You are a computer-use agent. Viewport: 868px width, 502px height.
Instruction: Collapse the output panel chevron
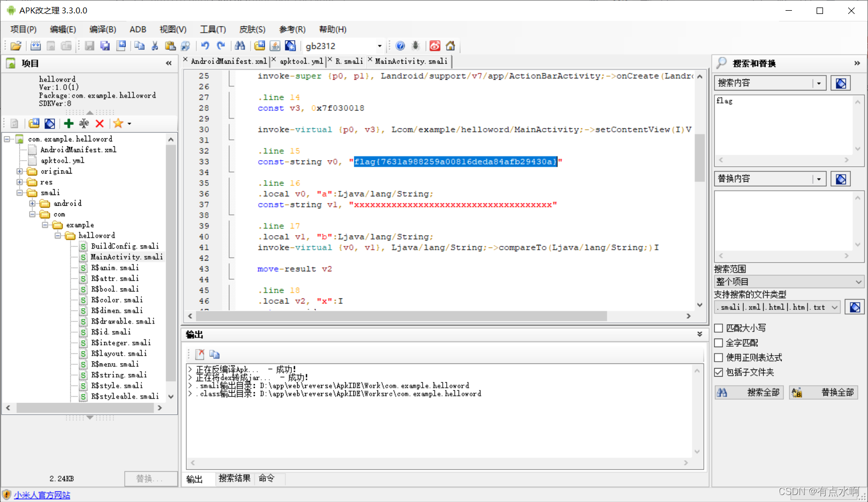700,334
